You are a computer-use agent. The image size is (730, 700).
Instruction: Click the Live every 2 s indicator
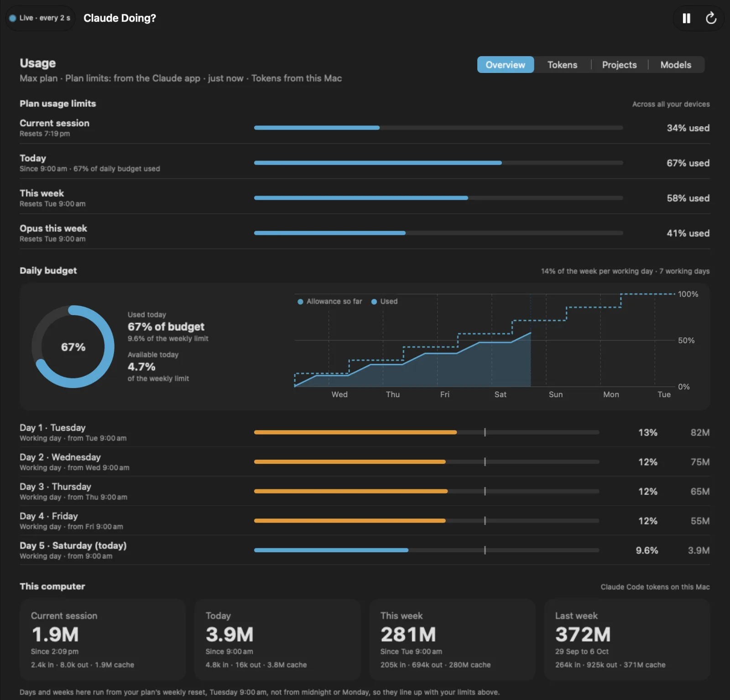(40, 18)
